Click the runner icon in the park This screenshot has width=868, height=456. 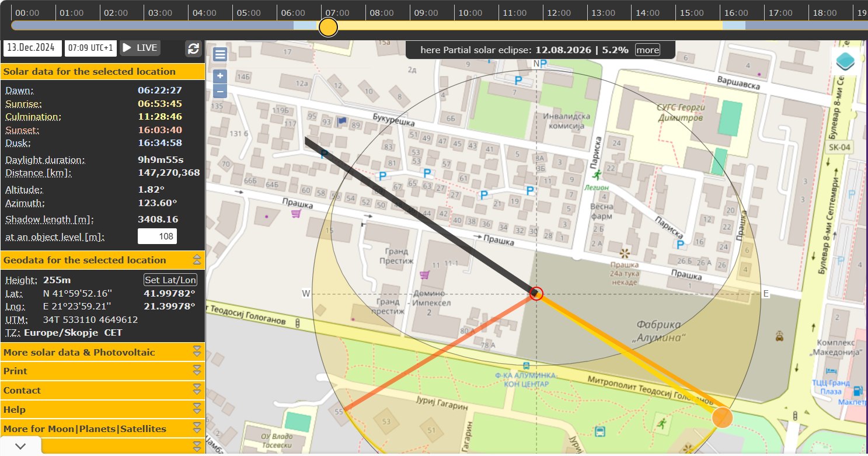pyautogui.click(x=661, y=423)
